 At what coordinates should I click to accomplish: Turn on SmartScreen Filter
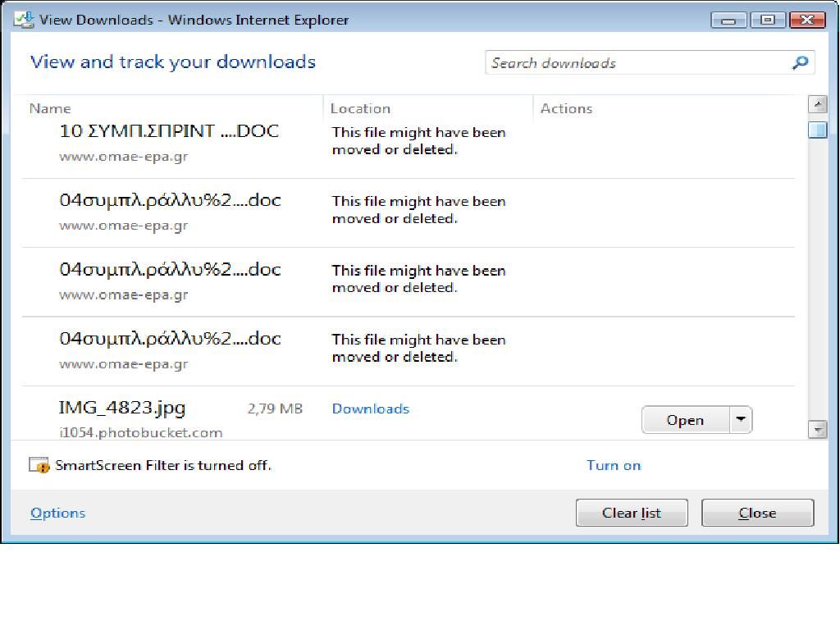click(613, 465)
